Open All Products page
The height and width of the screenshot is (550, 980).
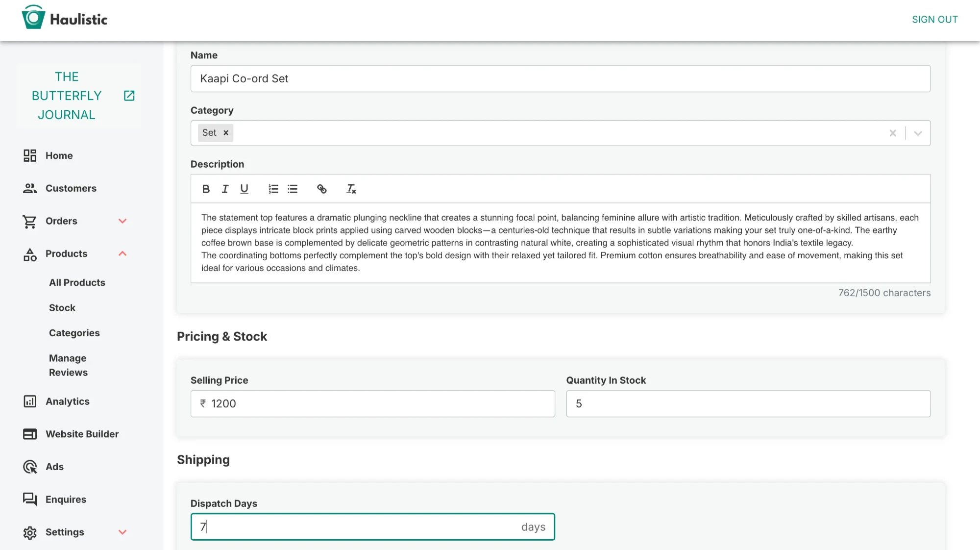[x=77, y=283]
